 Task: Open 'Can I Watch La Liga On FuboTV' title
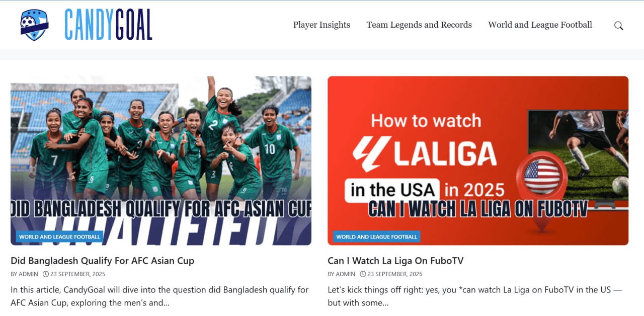pyautogui.click(x=395, y=261)
